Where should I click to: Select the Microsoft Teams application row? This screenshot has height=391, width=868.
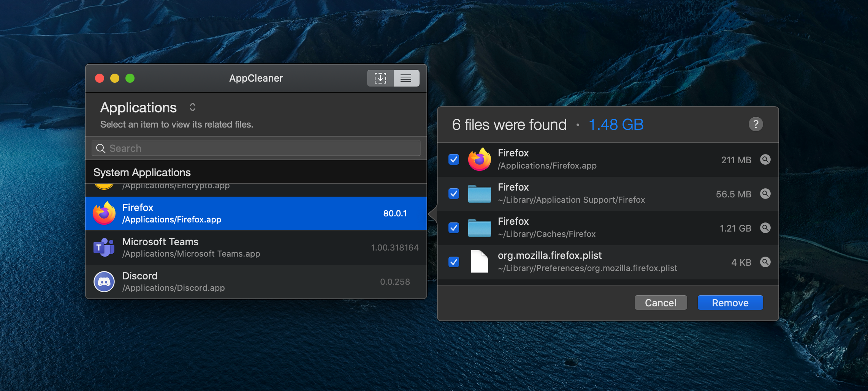256,248
